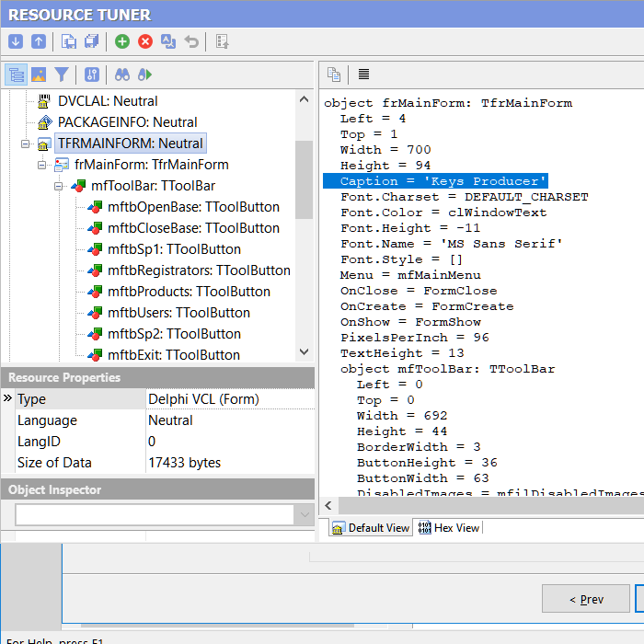This screenshot has width=644, height=644.
Task: Click tree scrollbar down arrow
Action: pos(304,351)
